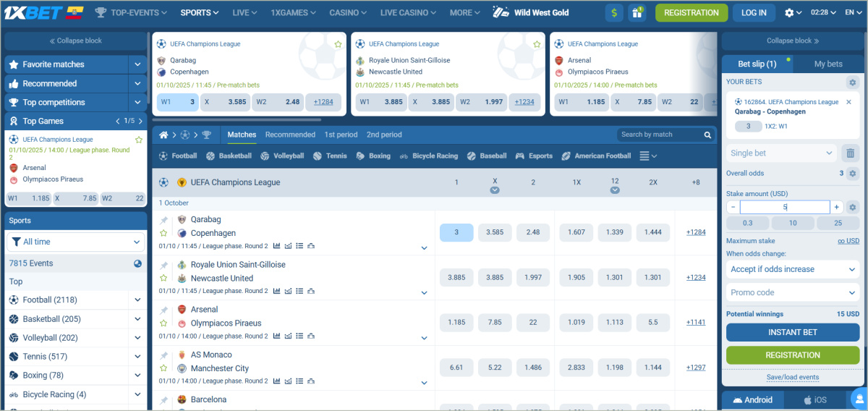Click the globe icon beside 7815 Events
Screen dimensions: 868x411
(x=137, y=263)
